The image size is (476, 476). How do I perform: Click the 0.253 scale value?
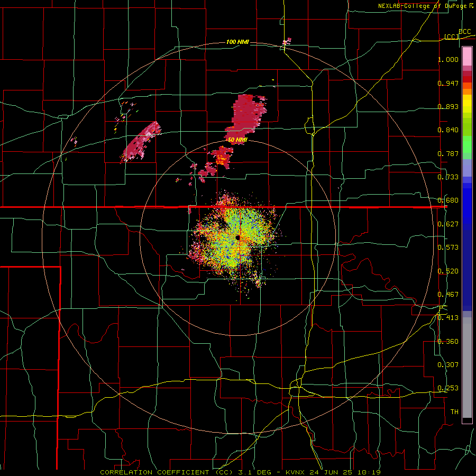[x=448, y=388]
